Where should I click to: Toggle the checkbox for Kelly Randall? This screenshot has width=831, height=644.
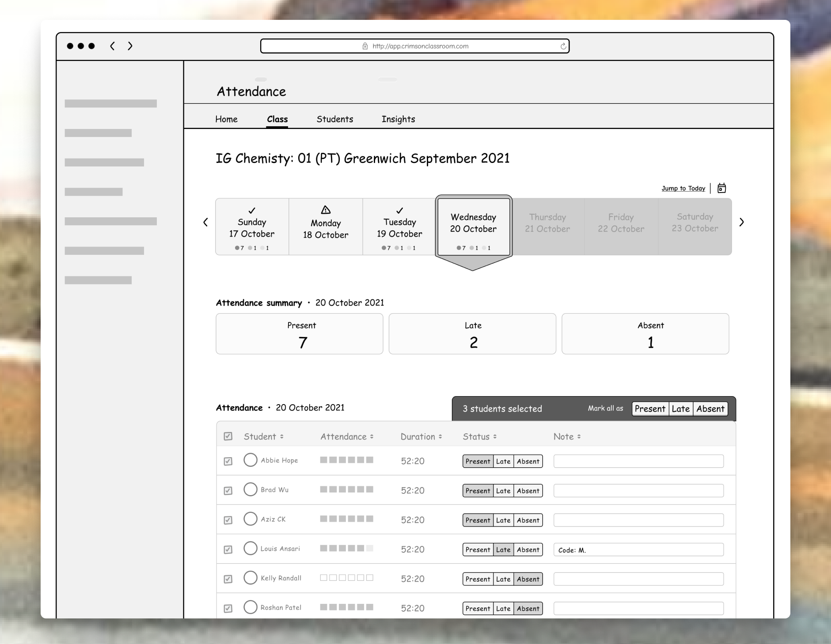point(228,579)
